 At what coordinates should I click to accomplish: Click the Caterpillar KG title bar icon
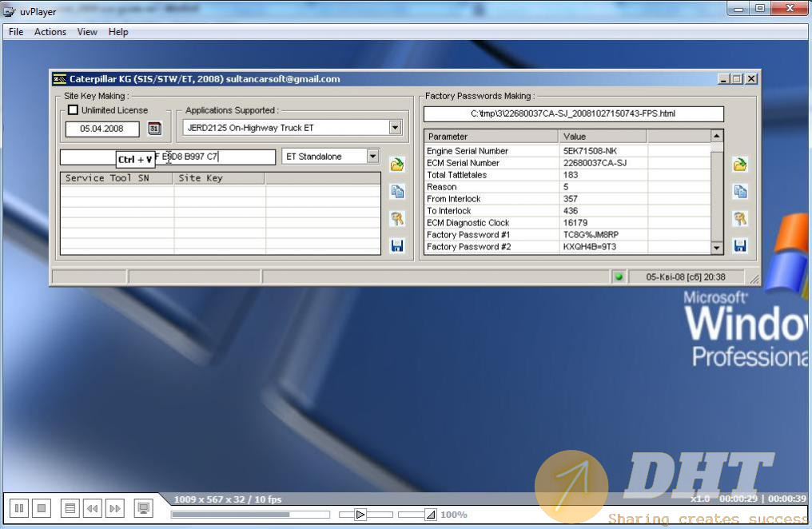tap(60, 79)
